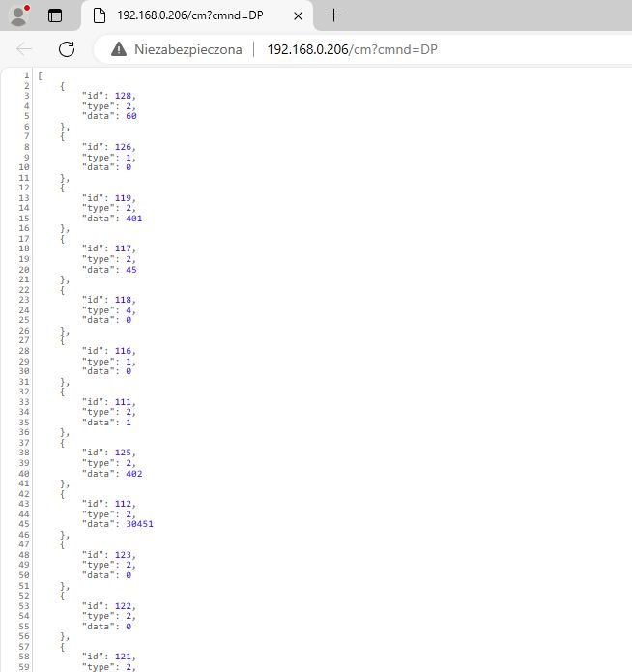Select the "data": 1 value
The width and height of the screenshot is (632, 672).
129,423
